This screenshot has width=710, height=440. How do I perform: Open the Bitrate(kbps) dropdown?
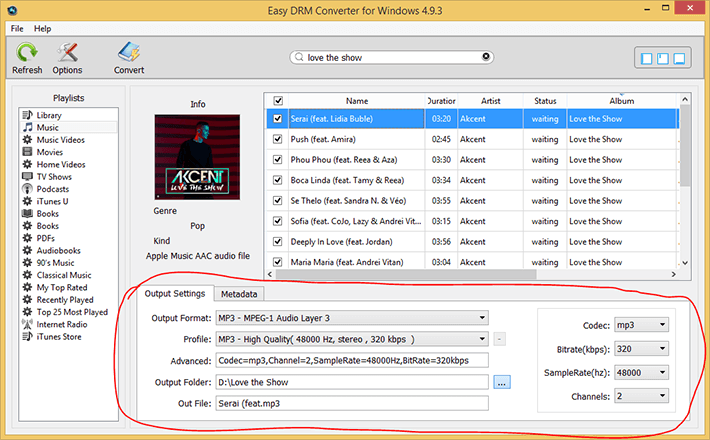pos(641,349)
